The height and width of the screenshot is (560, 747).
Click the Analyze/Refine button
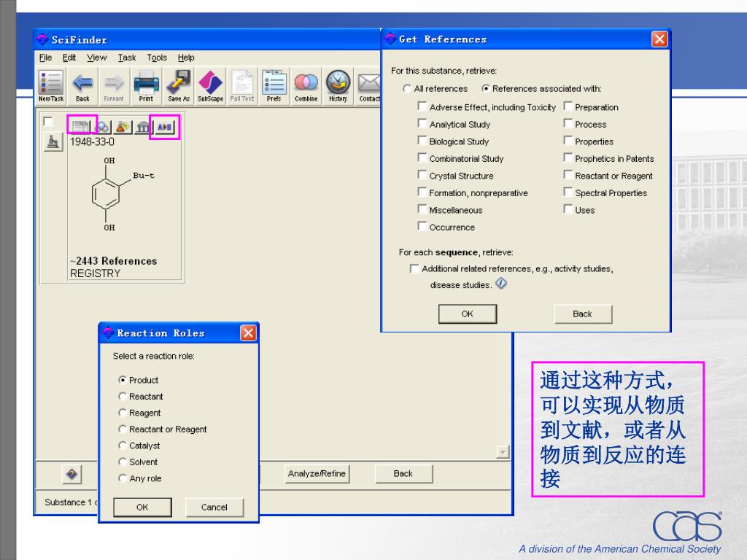[317, 474]
